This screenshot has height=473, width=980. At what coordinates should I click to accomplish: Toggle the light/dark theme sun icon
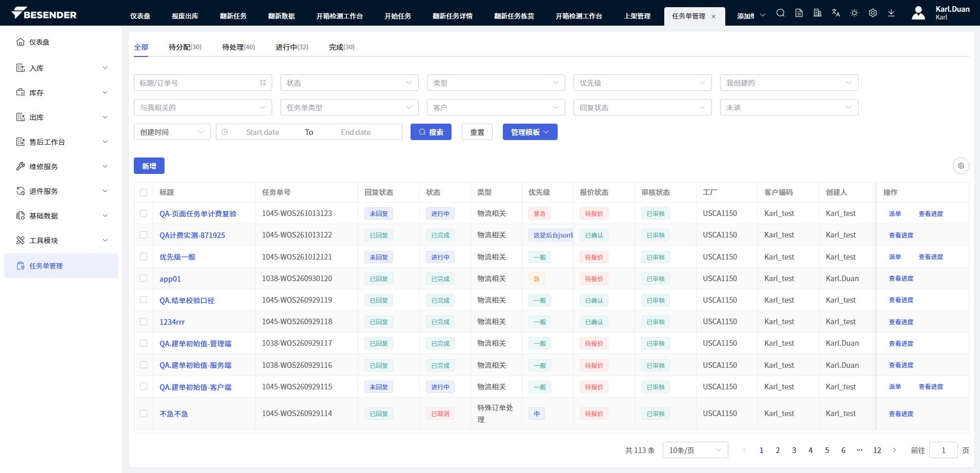pos(854,13)
